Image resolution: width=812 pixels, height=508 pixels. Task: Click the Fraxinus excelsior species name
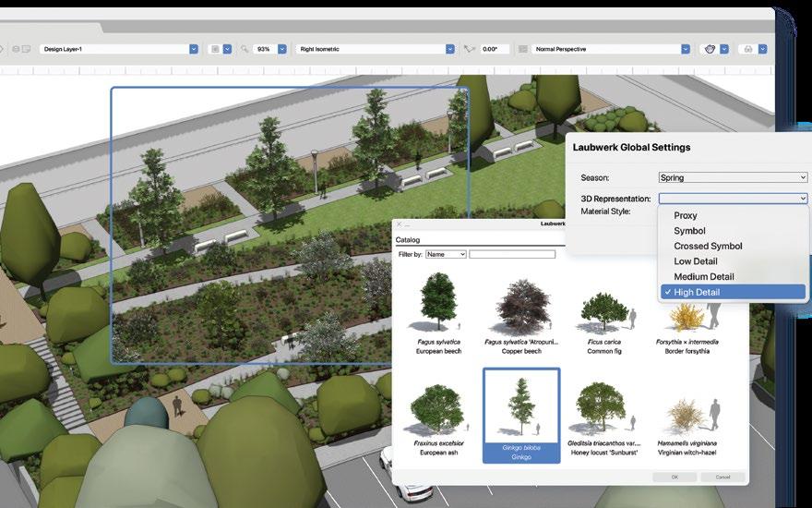click(x=438, y=443)
